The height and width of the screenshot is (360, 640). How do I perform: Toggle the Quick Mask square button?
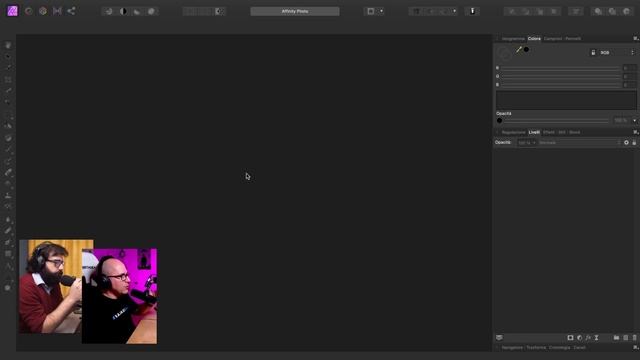pos(371,11)
